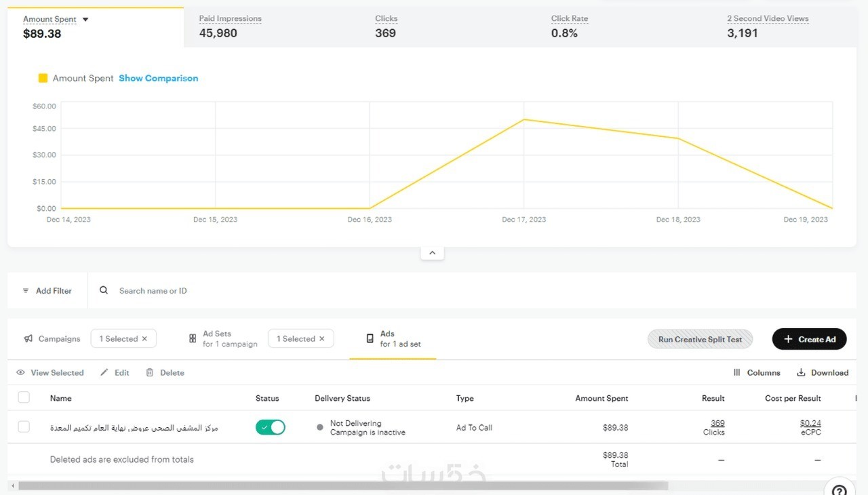This screenshot has height=495, width=868.
Task: Click the Ad Sets grid icon
Action: 193,338
